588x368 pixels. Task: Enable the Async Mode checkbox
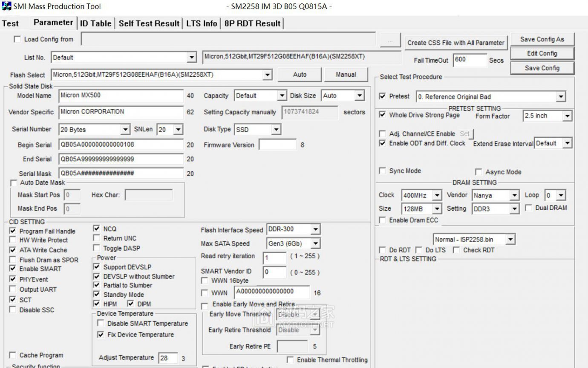point(479,172)
